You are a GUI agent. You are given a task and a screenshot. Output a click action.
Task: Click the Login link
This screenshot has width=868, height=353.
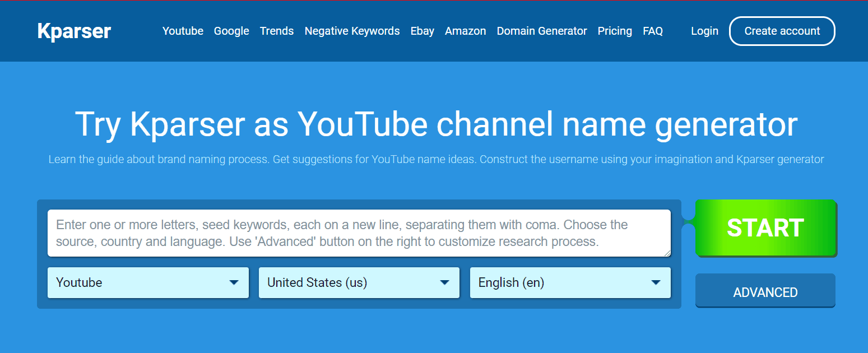point(704,31)
